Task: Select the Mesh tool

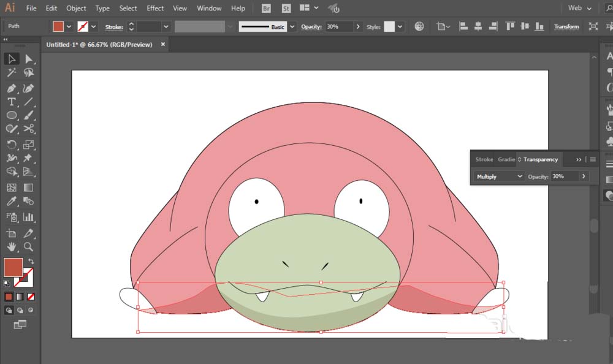Action: [11, 188]
